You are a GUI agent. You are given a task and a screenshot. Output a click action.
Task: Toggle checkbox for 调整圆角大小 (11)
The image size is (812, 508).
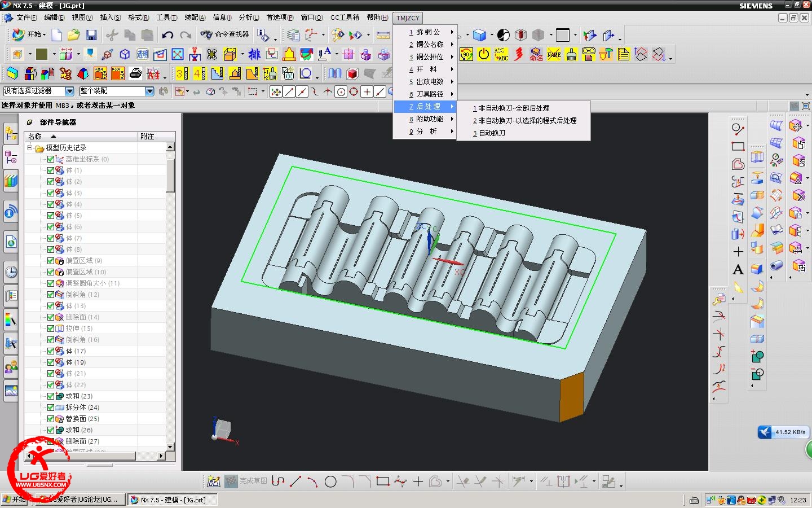click(x=51, y=283)
